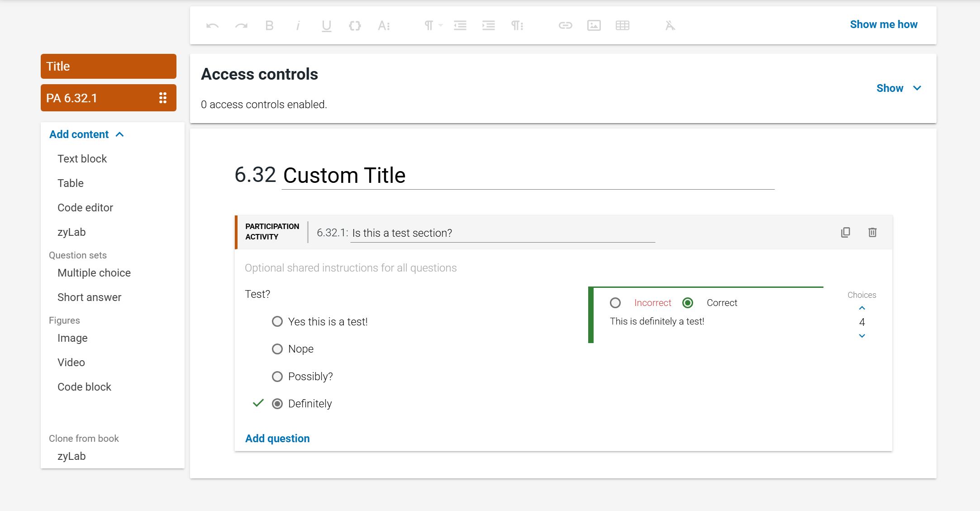Image resolution: width=980 pixels, height=511 pixels.
Task: Edit the activity title 'Is this a test section?'
Action: [503, 233]
